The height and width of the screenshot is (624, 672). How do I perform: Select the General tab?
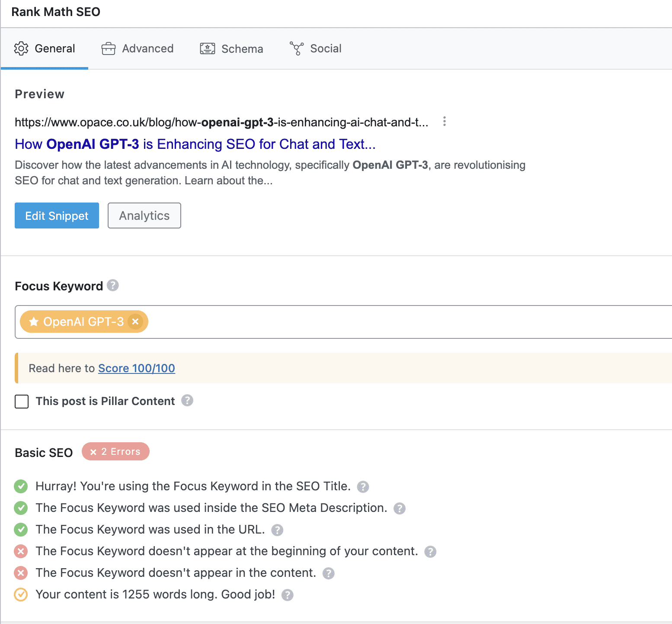[x=45, y=48]
